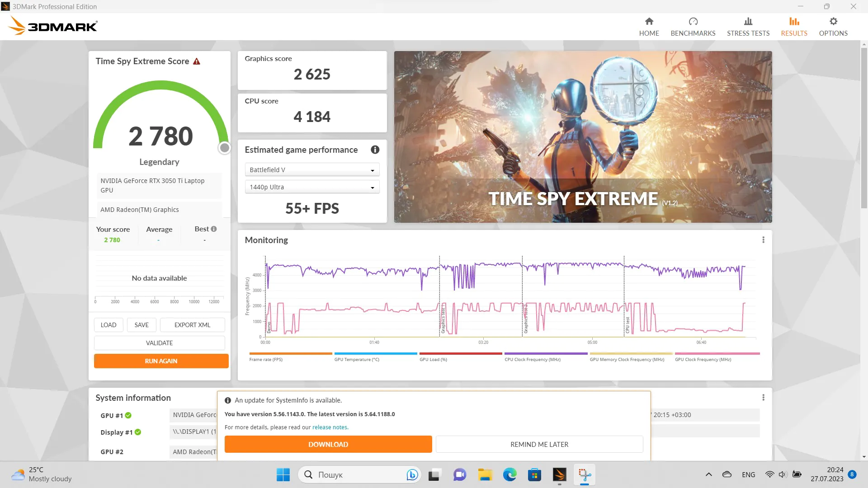868x488 pixels.
Task: Show hidden system tray icons
Action: pos(708,474)
